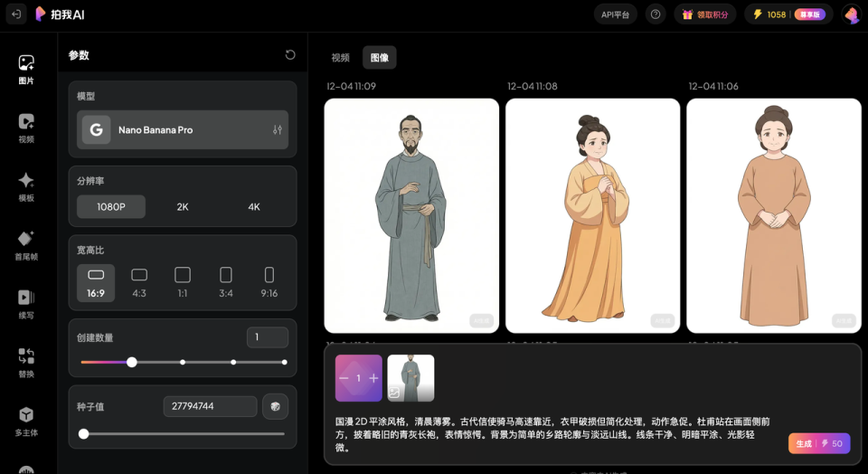Image resolution: width=868 pixels, height=474 pixels.
Task: Open the reference image thumbnail in prompt box
Action: click(410, 378)
